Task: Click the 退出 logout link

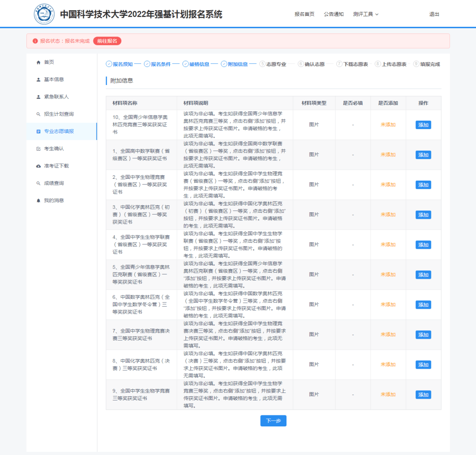Action: click(434, 14)
